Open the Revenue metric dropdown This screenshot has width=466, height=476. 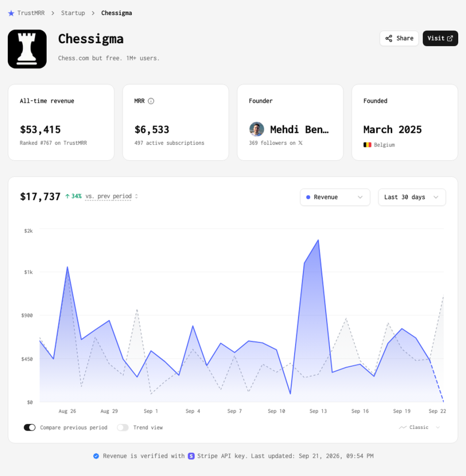pos(335,197)
